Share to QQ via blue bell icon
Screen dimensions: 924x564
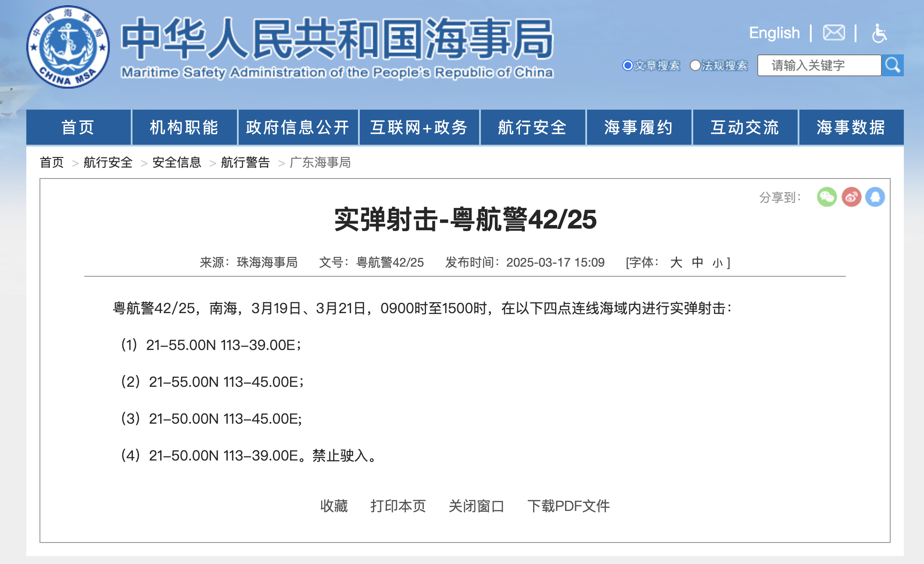point(875,197)
